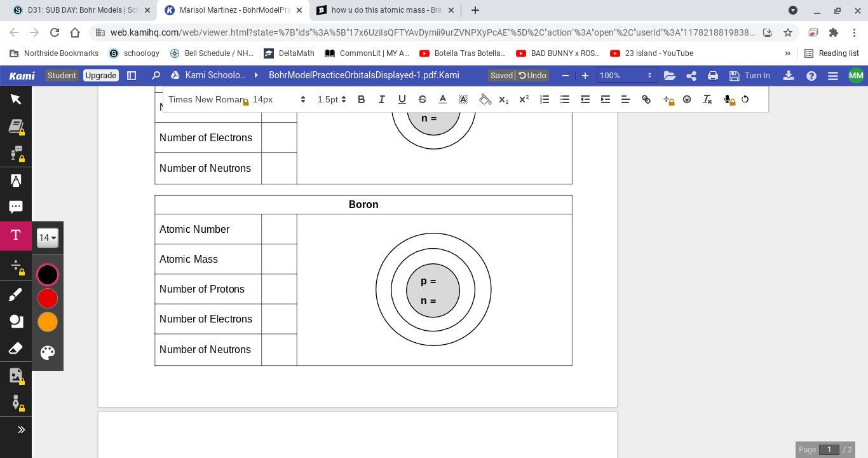Viewport: 868px width, 458px height.
Task: Open the Times New Roman font dropdown
Action: click(x=207, y=99)
